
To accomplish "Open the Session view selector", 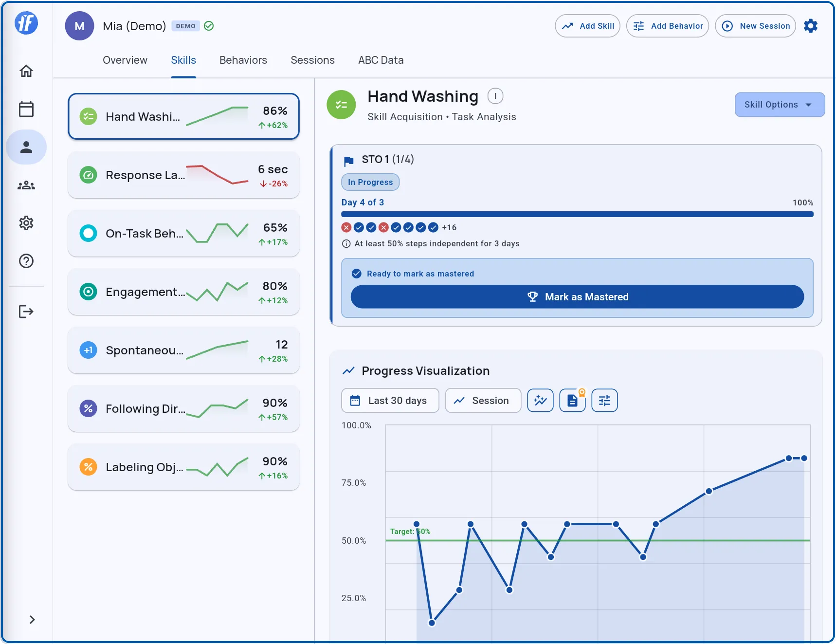I will coord(483,401).
